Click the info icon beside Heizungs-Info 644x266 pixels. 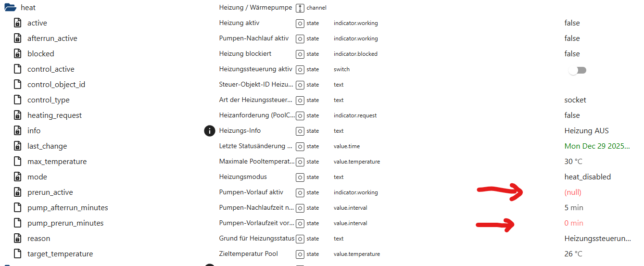pyautogui.click(x=209, y=130)
